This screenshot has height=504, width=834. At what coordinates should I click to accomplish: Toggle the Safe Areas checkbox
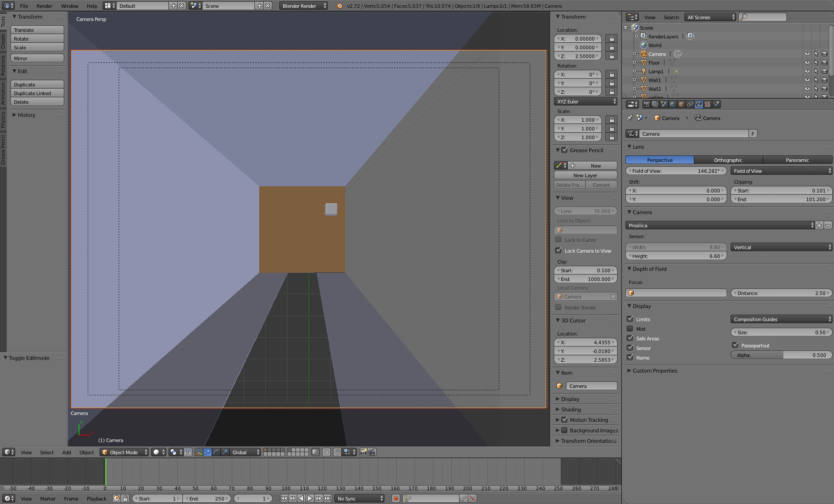pyautogui.click(x=630, y=338)
